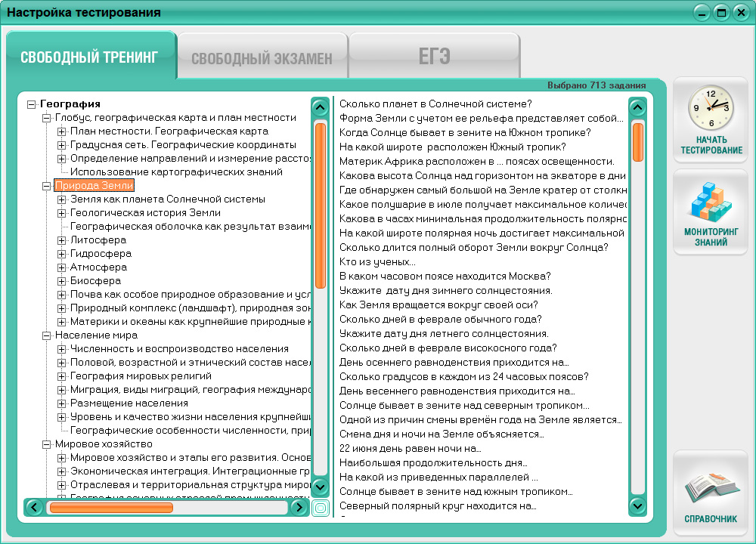Maximize the Настройка тестирования window

tap(721, 13)
